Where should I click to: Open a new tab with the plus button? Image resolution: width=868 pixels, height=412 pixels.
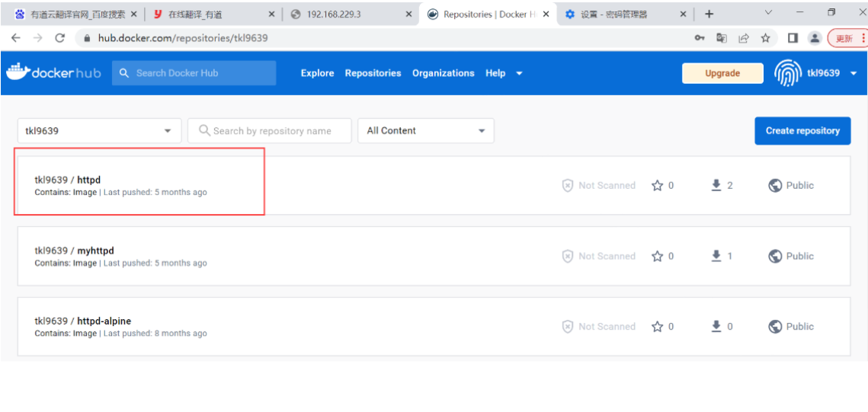709,14
